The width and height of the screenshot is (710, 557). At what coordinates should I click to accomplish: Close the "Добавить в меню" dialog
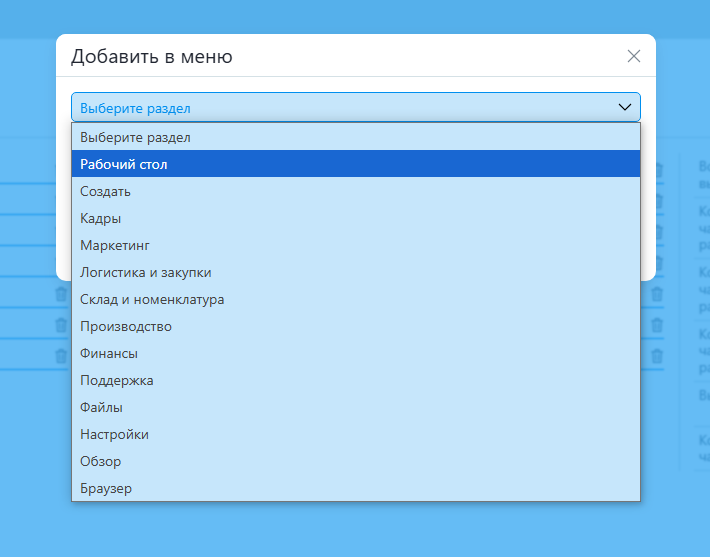(633, 56)
